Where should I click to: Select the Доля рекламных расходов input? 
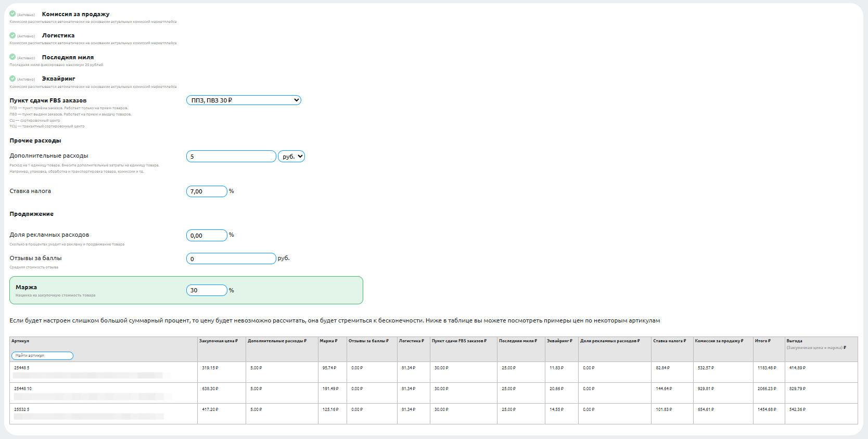[207, 236]
